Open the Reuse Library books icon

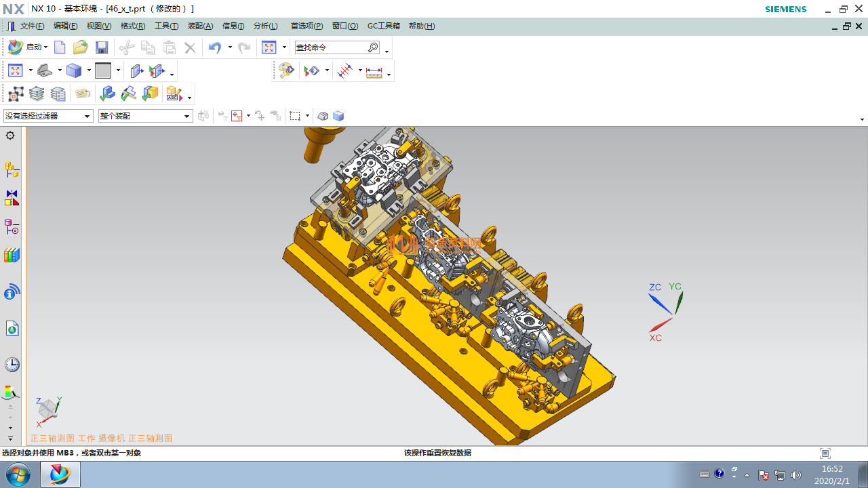point(12,256)
